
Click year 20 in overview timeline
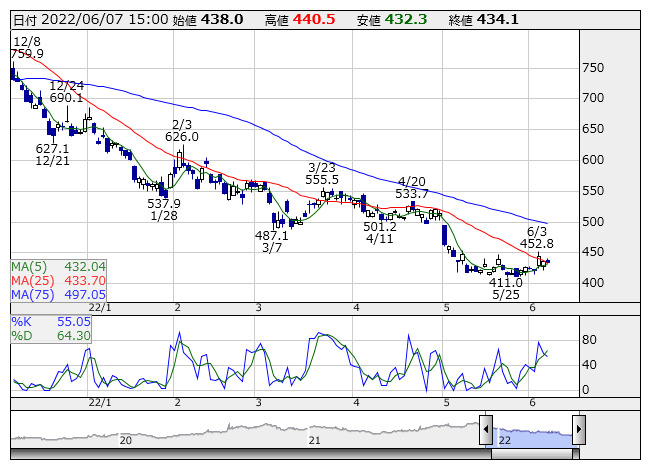tap(126, 440)
